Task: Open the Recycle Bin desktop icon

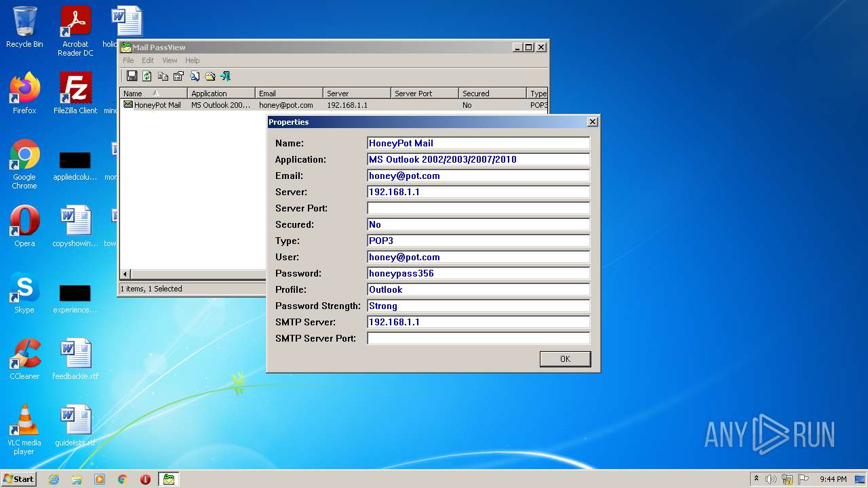Action: tap(24, 27)
